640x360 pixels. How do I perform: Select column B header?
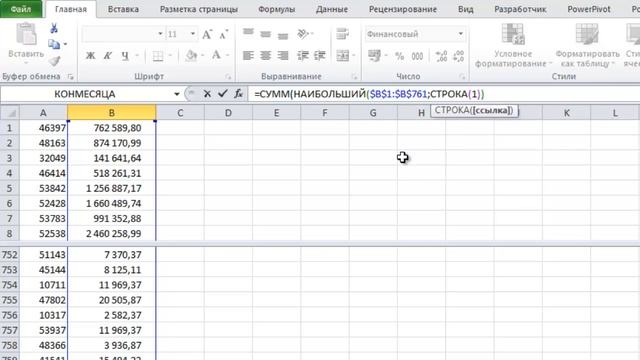pos(111,113)
